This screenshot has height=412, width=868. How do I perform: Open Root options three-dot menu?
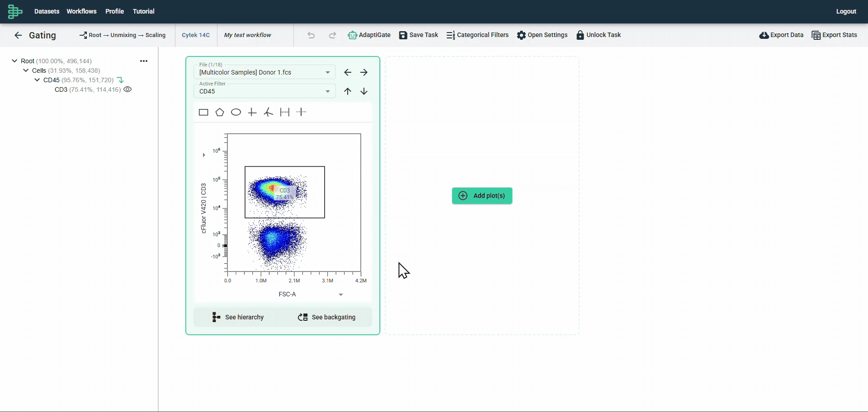[144, 61]
